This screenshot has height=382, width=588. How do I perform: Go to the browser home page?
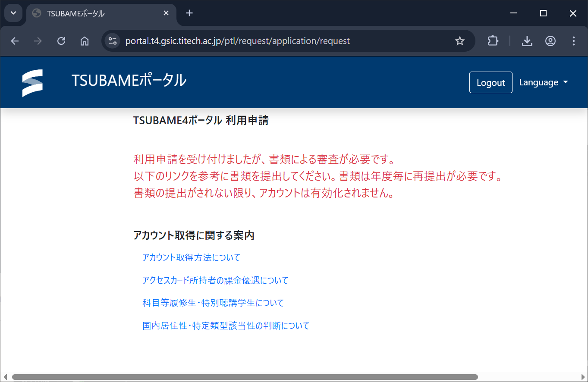click(x=85, y=41)
